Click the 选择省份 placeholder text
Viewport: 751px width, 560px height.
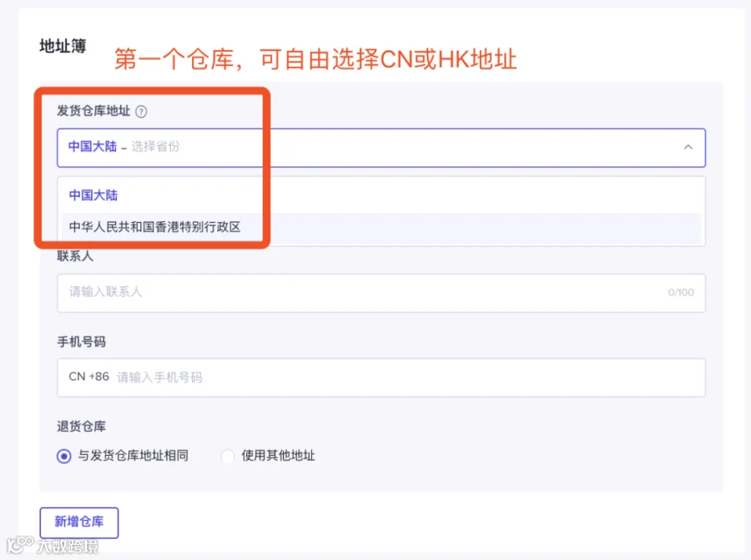(x=155, y=147)
